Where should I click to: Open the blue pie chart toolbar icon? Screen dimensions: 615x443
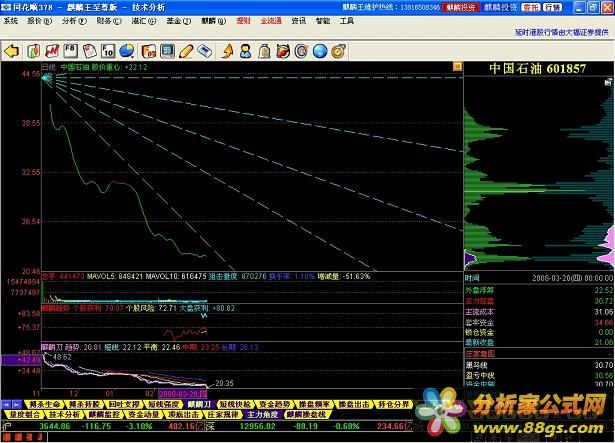tap(127, 51)
